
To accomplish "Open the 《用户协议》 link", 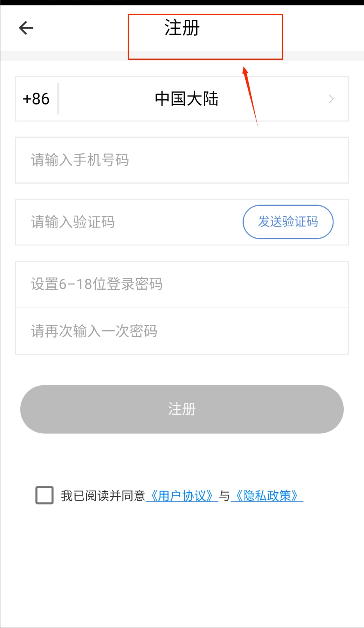I will 182,496.
